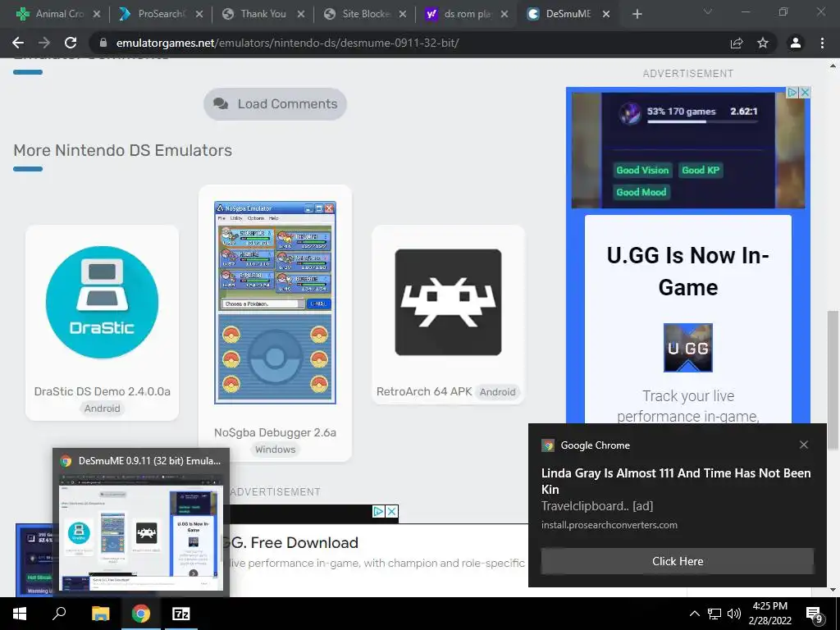Close the DeSmuME tab

click(606, 15)
